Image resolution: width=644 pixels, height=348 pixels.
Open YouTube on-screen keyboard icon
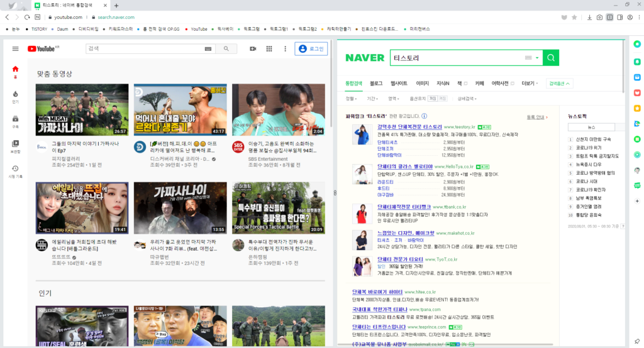coord(208,48)
